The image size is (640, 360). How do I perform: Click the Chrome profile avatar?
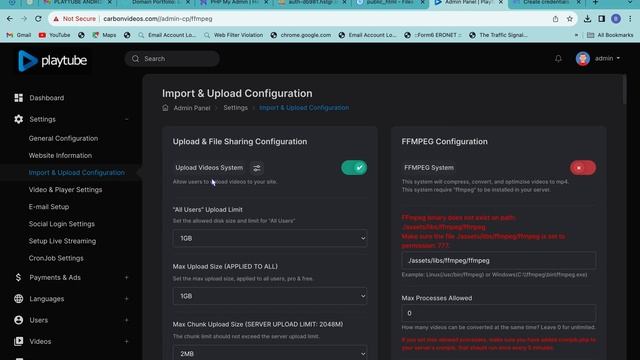(x=616, y=19)
